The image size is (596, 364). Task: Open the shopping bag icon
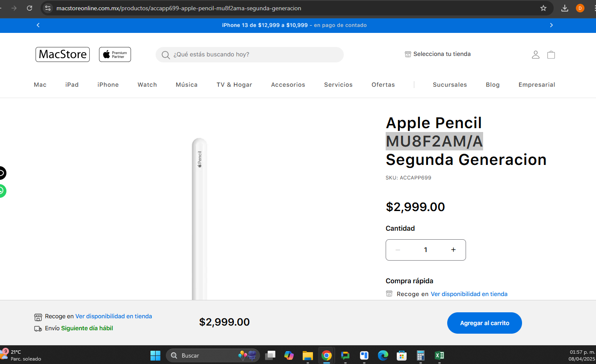click(x=551, y=55)
